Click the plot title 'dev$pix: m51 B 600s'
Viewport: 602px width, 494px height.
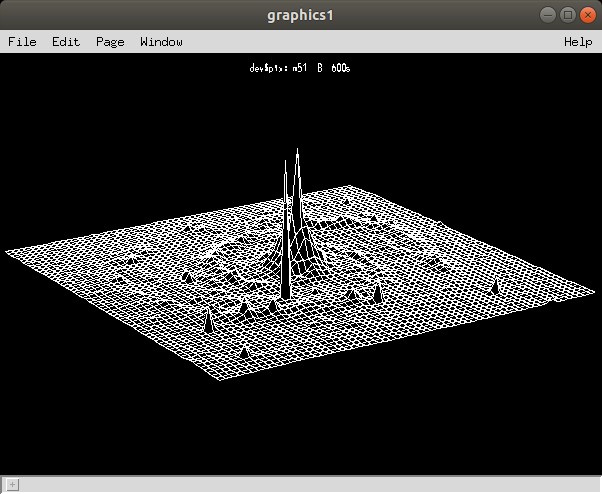coord(300,69)
